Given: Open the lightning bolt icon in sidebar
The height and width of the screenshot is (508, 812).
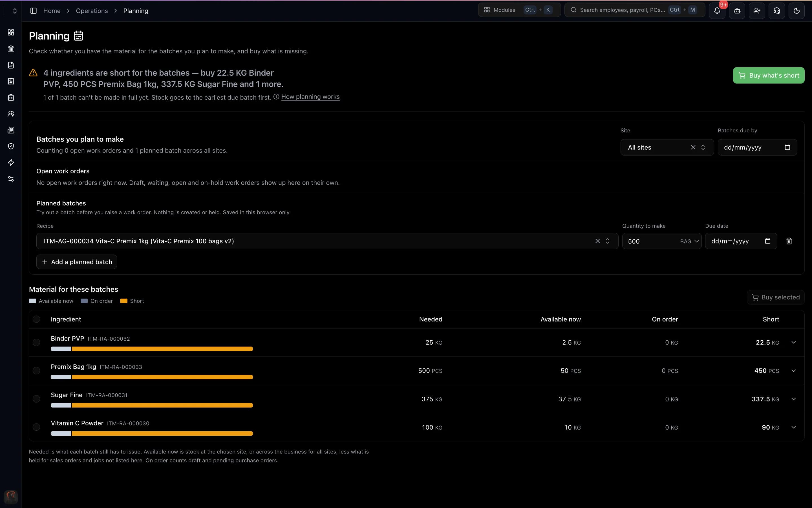Looking at the screenshot, I should click(11, 163).
